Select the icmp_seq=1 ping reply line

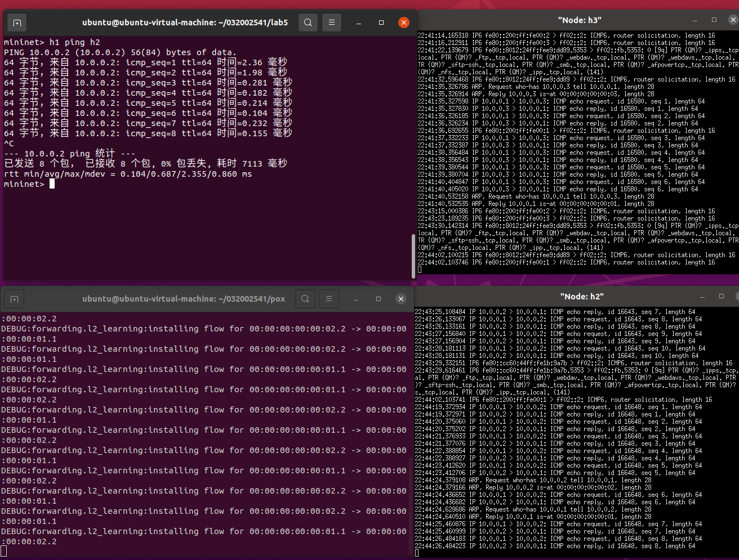click(145, 62)
